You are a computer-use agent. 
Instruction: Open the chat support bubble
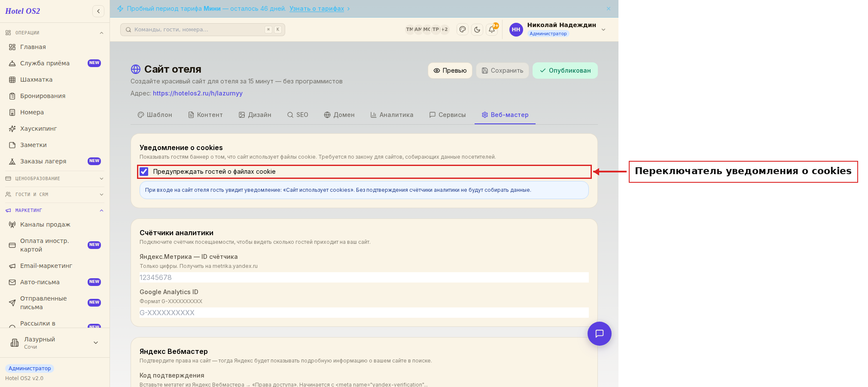600,334
